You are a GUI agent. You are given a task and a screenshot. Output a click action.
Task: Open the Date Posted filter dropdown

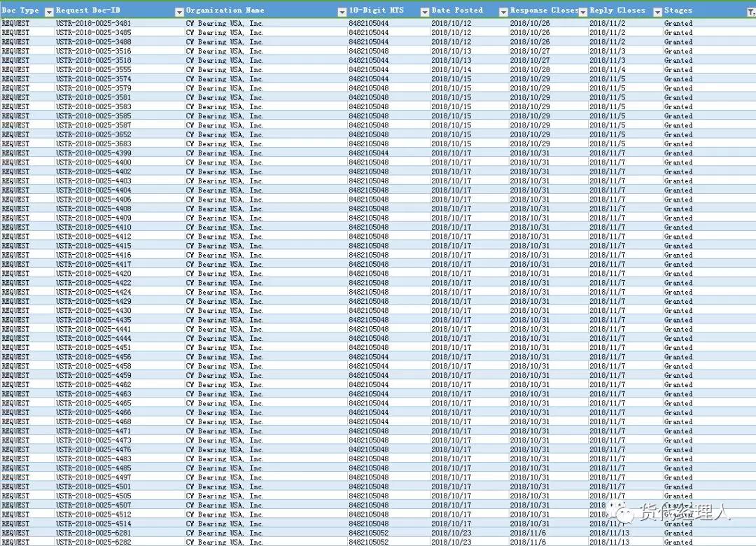[x=503, y=12]
